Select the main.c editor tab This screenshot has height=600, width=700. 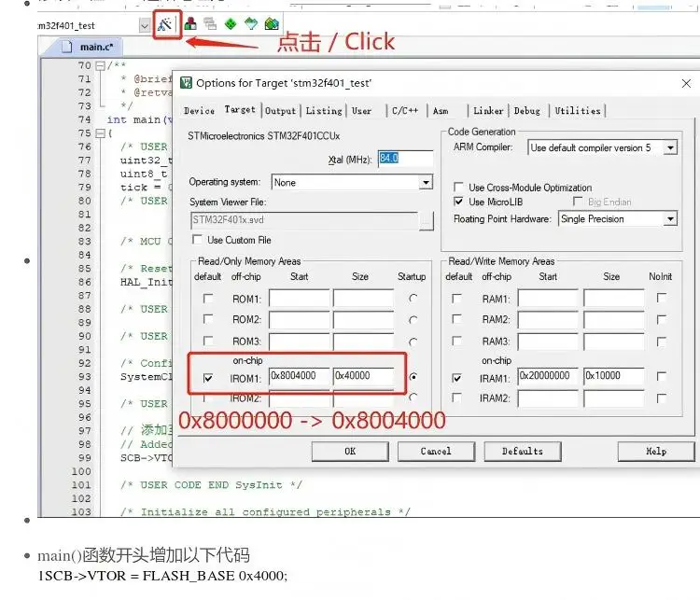click(89, 47)
